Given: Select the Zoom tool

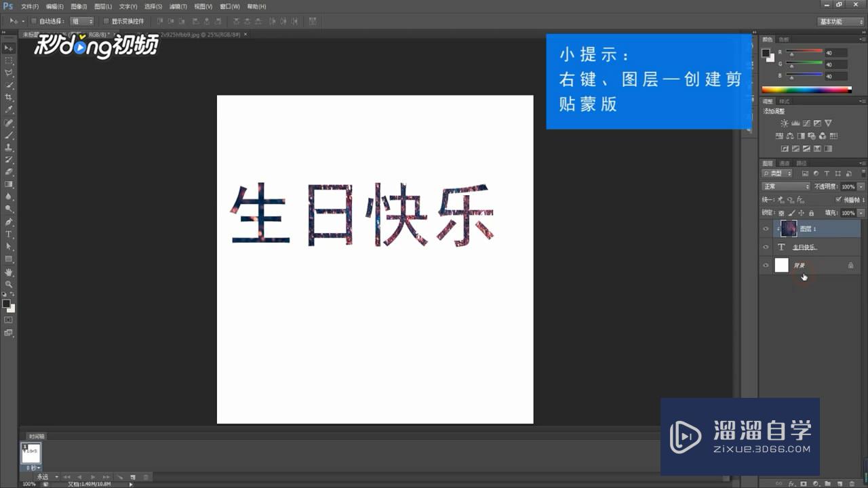Looking at the screenshot, I should (x=9, y=284).
